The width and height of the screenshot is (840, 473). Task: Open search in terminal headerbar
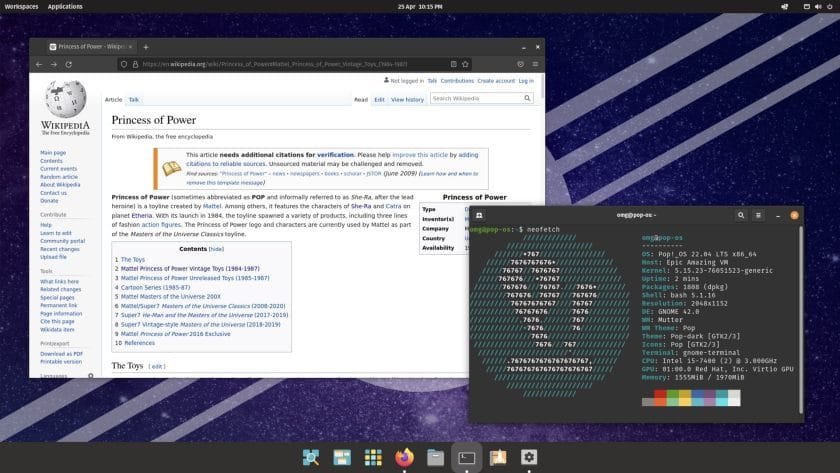(x=741, y=215)
